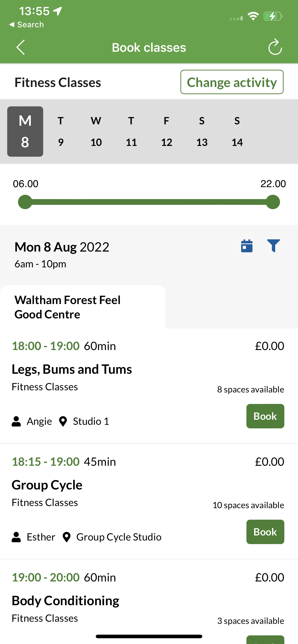Viewport: 298px width, 644px height.
Task: Select Sunday 14 in the week strip
Action: pos(237,132)
